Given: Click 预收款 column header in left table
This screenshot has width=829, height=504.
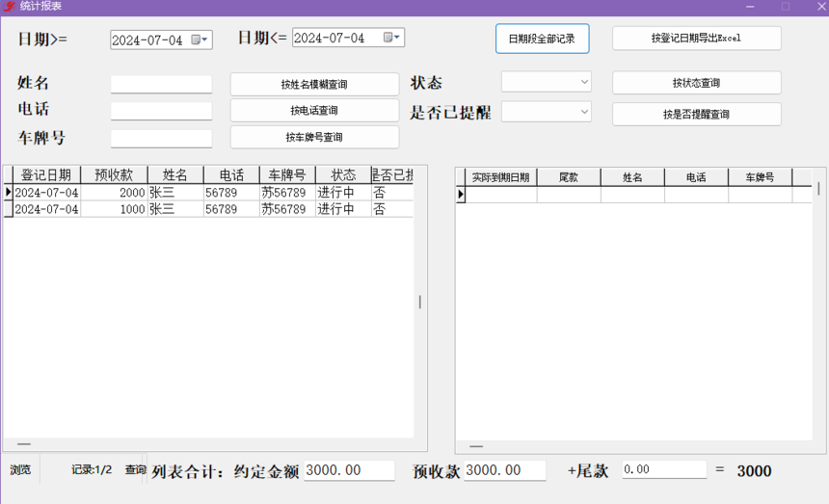Looking at the screenshot, I should click(114, 174).
